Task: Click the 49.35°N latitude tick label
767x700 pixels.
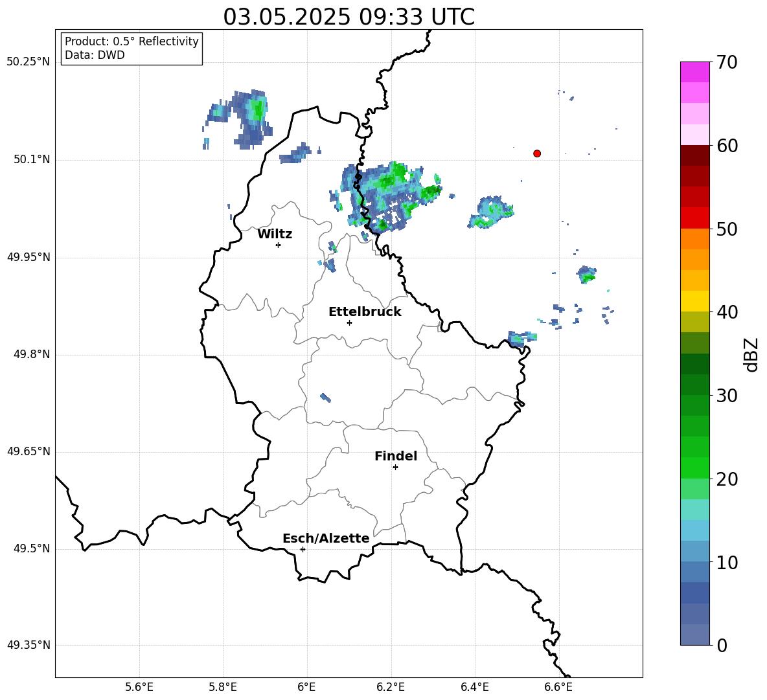Action: [x=29, y=645]
